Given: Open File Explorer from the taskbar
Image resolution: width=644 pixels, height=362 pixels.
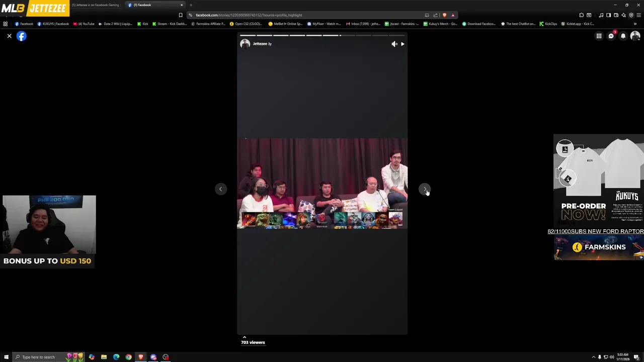Looking at the screenshot, I should coord(104,357).
